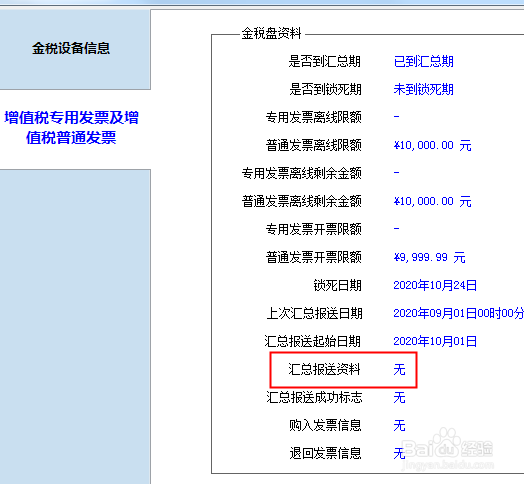Click the 汇总报送成功标志 label
Viewport: 524px width, 484px height.
tap(314, 398)
